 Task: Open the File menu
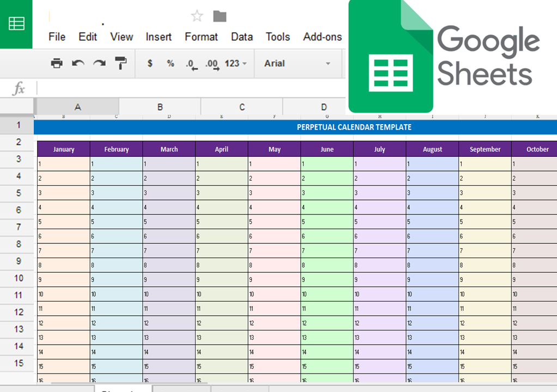pos(57,36)
